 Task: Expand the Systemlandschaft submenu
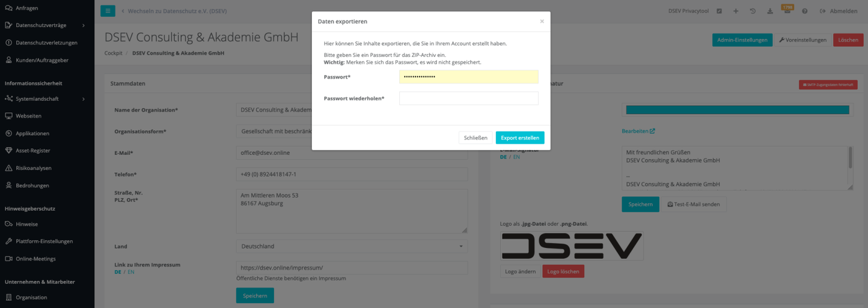coord(83,99)
